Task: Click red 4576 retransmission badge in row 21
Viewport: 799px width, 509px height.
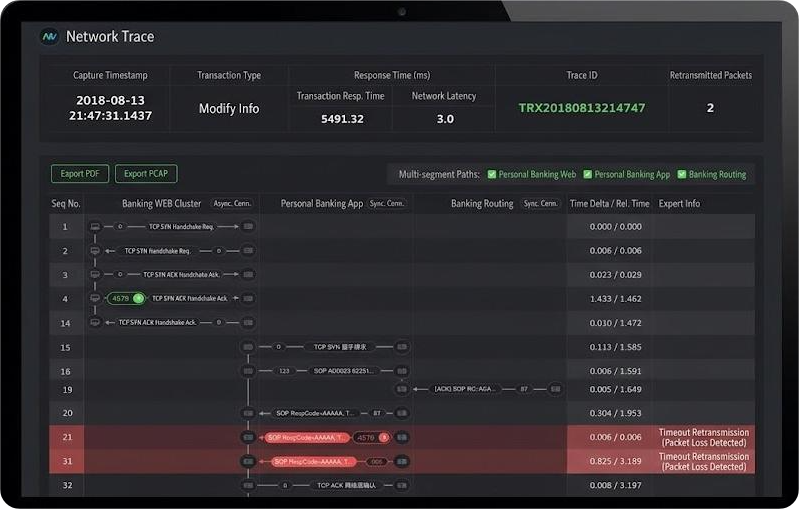Action: (372, 438)
